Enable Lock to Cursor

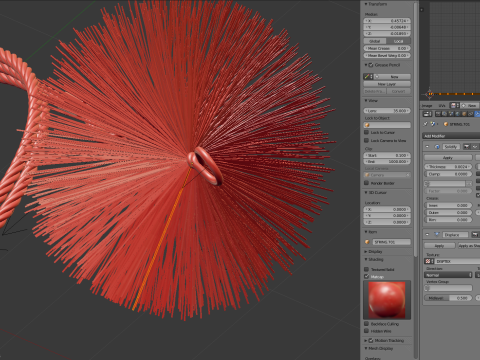tap(367, 133)
